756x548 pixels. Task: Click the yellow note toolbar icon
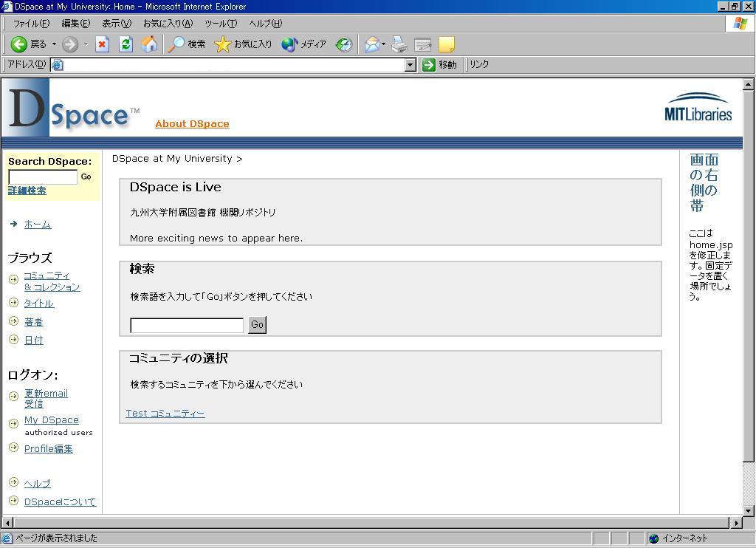pyautogui.click(x=447, y=44)
